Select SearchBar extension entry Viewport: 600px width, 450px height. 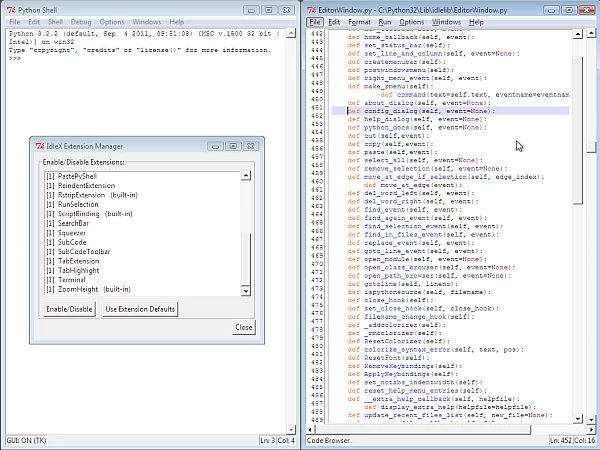pyautogui.click(x=143, y=223)
